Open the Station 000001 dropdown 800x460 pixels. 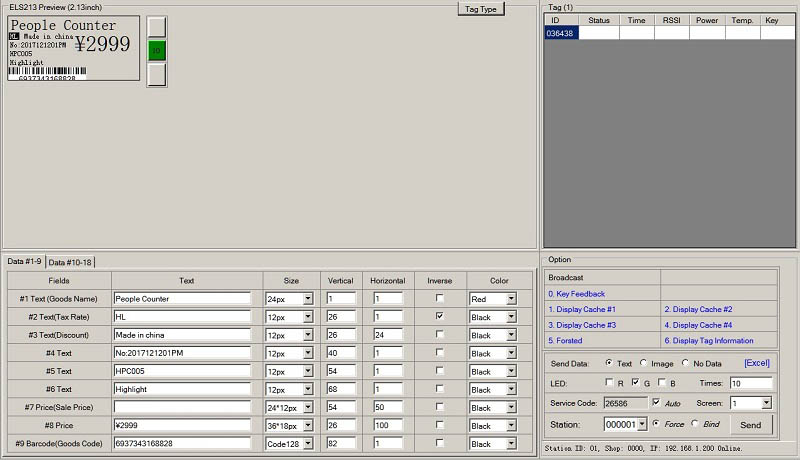pyautogui.click(x=642, y=424)
